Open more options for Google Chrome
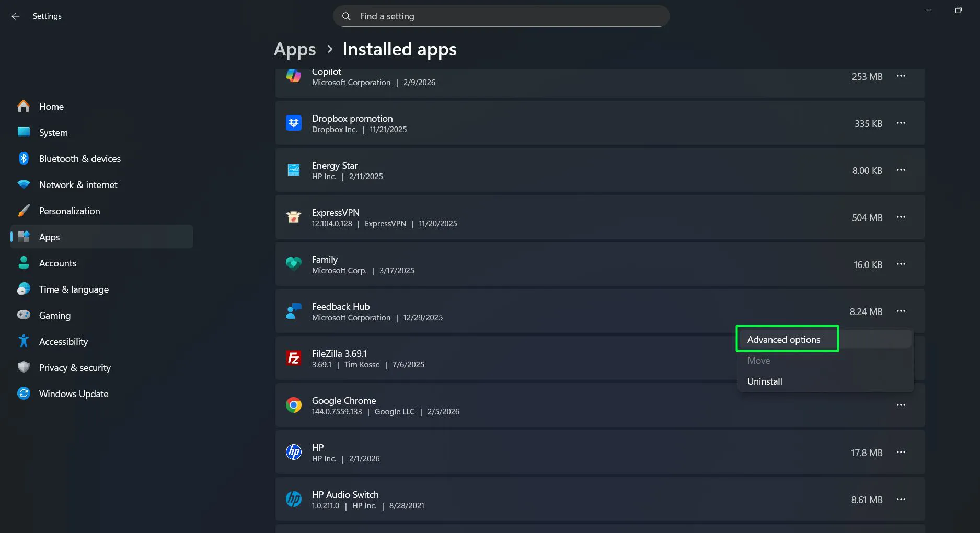 pos(901,405)
